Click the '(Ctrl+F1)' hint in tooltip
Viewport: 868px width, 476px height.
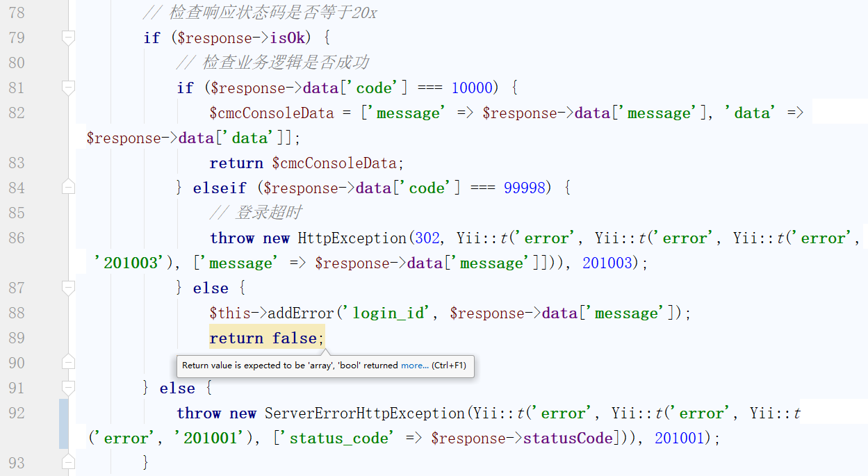tap(448, 365)
